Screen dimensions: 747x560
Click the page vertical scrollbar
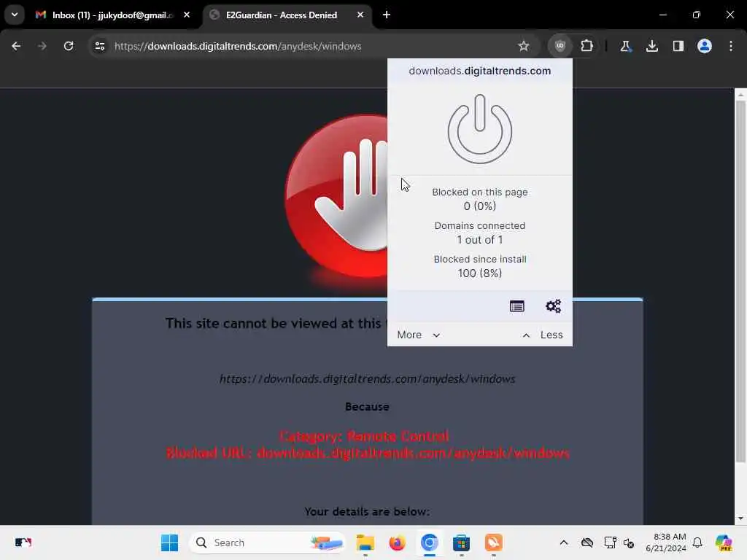740,282
